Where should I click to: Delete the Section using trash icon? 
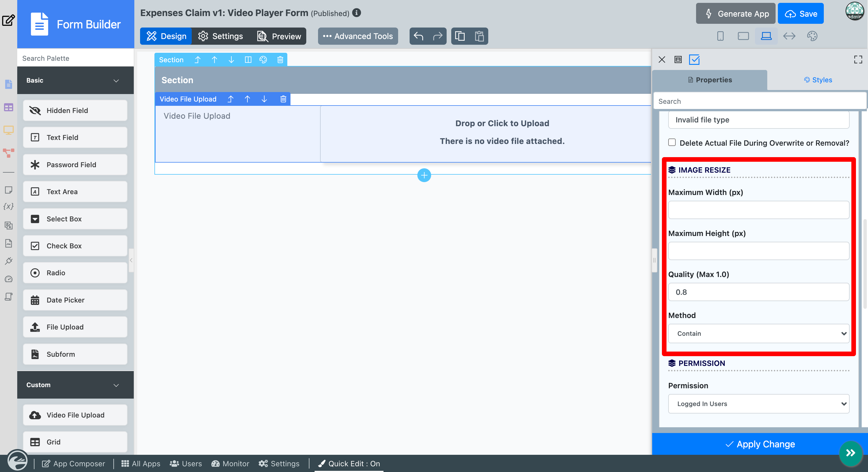(280, 60)
